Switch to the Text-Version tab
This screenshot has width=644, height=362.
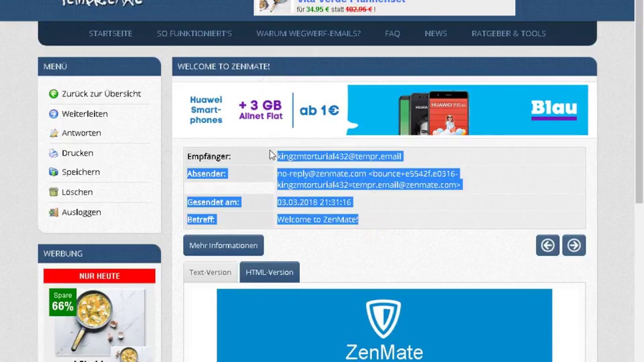(x=210, y=272)
